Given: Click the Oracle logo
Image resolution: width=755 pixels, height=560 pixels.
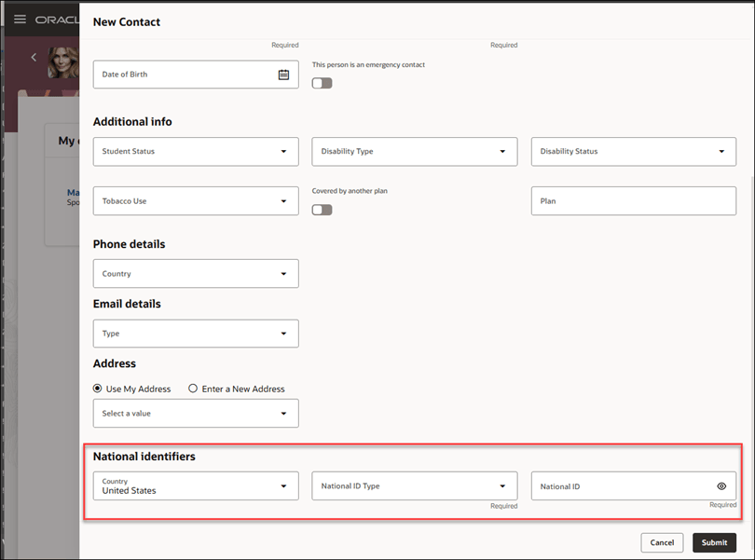Looking at the screenshot, I should (57, 20).
